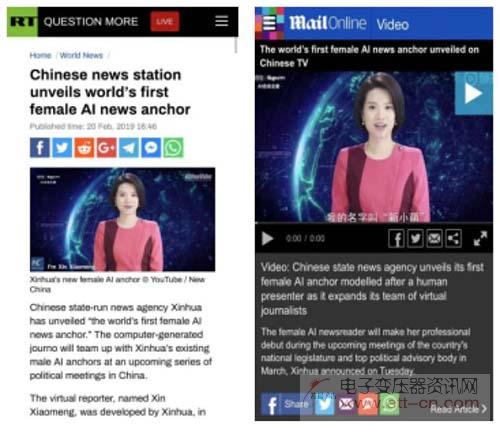
Task: Click the share icon in video player bar
Action: point(453,239)
